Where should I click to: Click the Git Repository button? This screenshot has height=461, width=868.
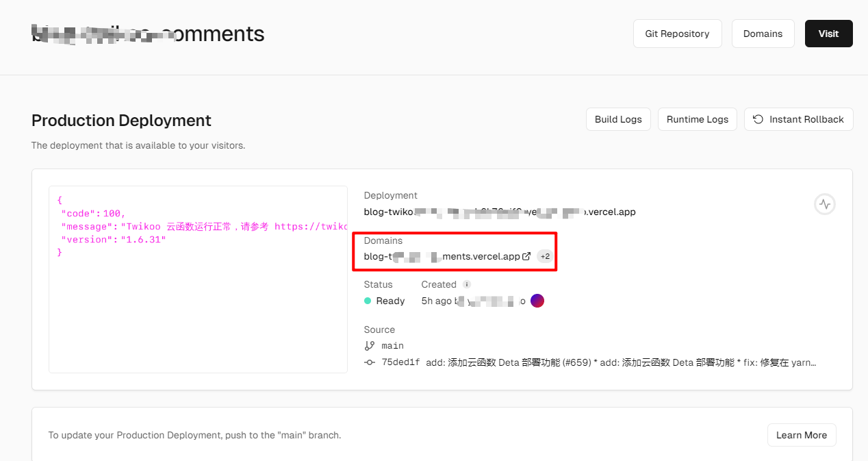pos(677,34)
